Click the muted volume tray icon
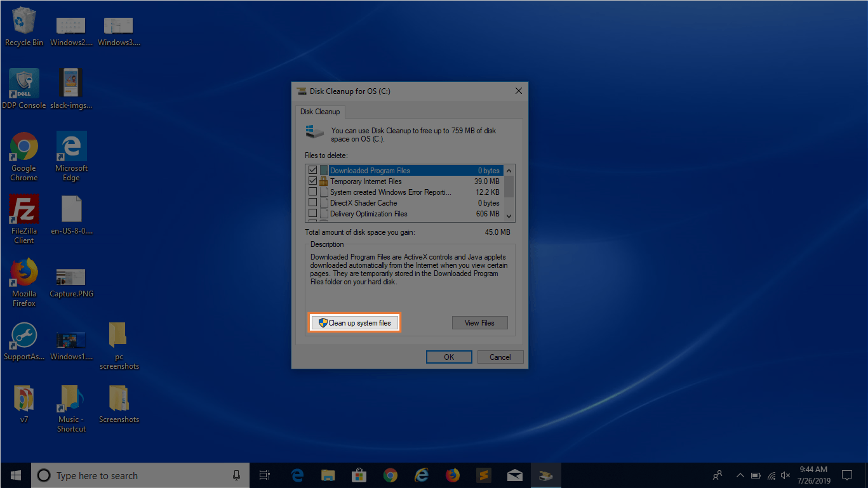The height and width of the screenshot is (488, 868). (x=786, y=475)
